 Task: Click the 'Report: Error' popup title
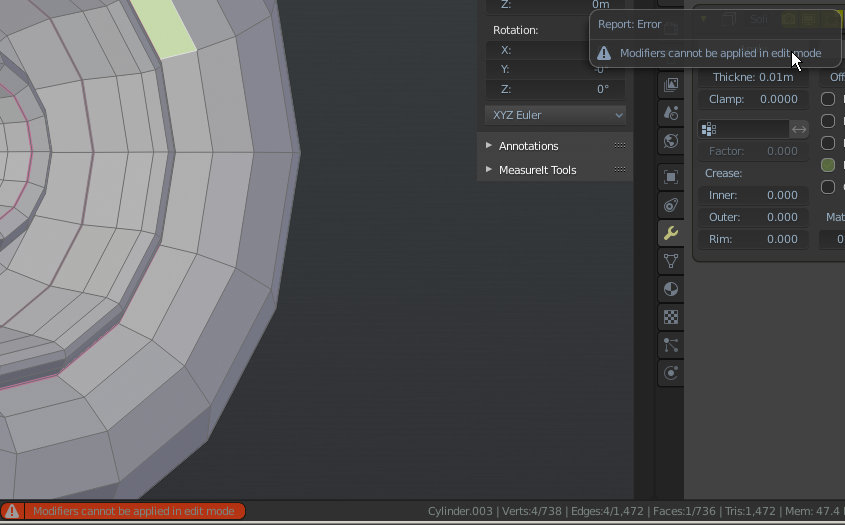[629, 24]
